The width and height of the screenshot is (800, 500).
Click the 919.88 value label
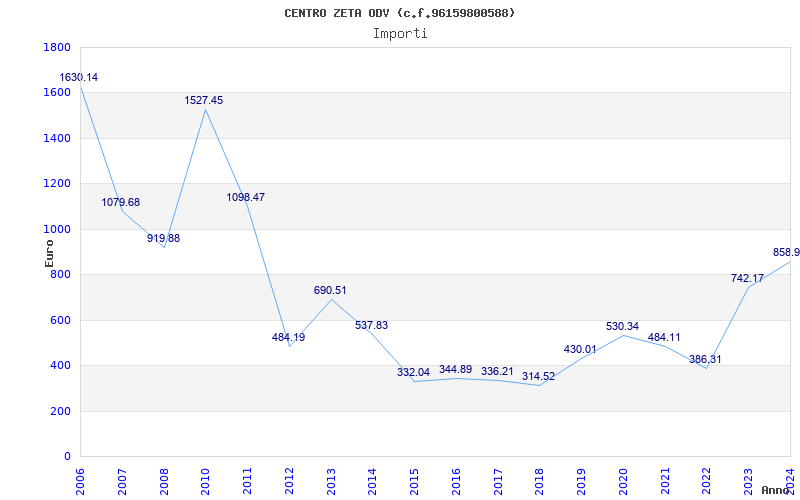pyautogui.click(x=164, y=239)
